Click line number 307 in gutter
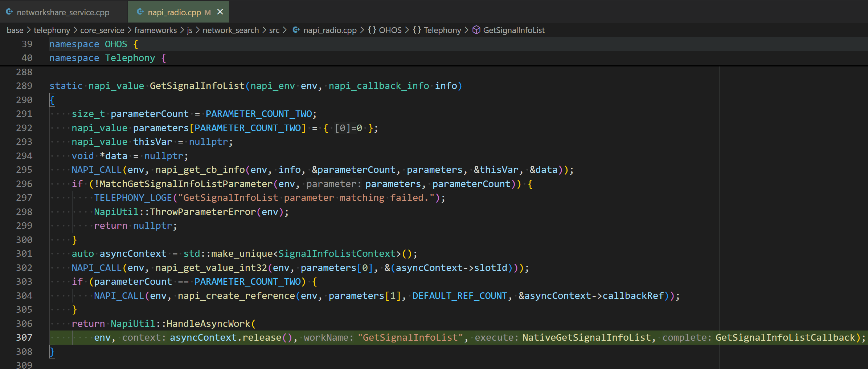 point(24,338)
